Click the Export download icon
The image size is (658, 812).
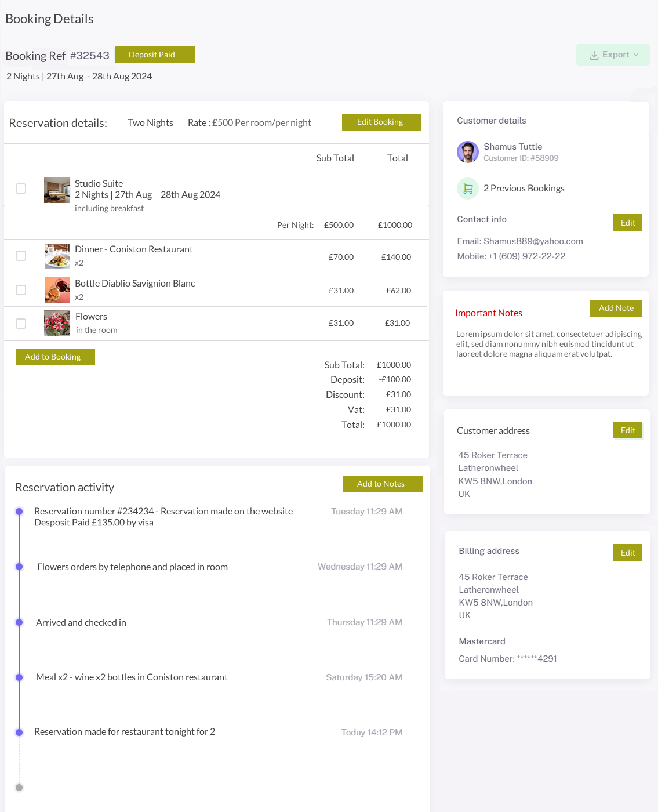pyautogui.click(x=594, y=55)
